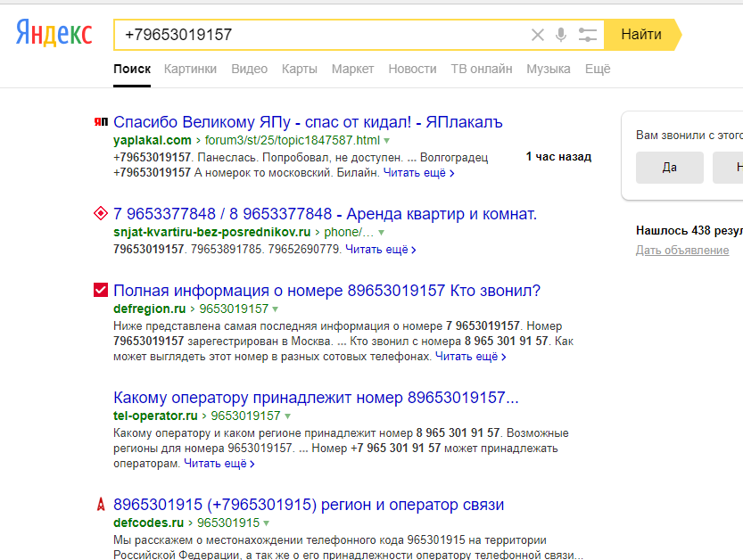Expand the Ещё menu of services
Image resolution: width=743 pixels, height=560 pixels.
coord(598,70)
